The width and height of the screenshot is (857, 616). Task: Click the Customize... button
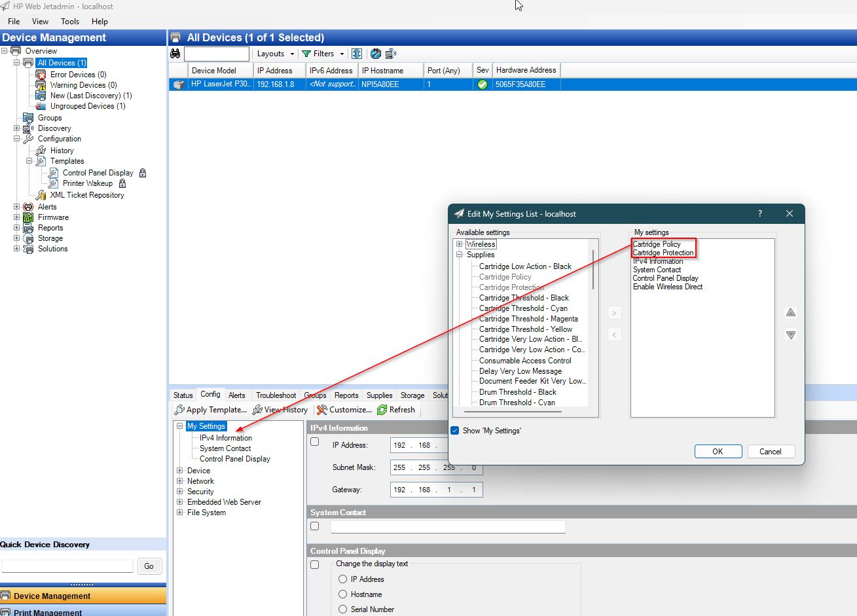(x=344, y=410)
